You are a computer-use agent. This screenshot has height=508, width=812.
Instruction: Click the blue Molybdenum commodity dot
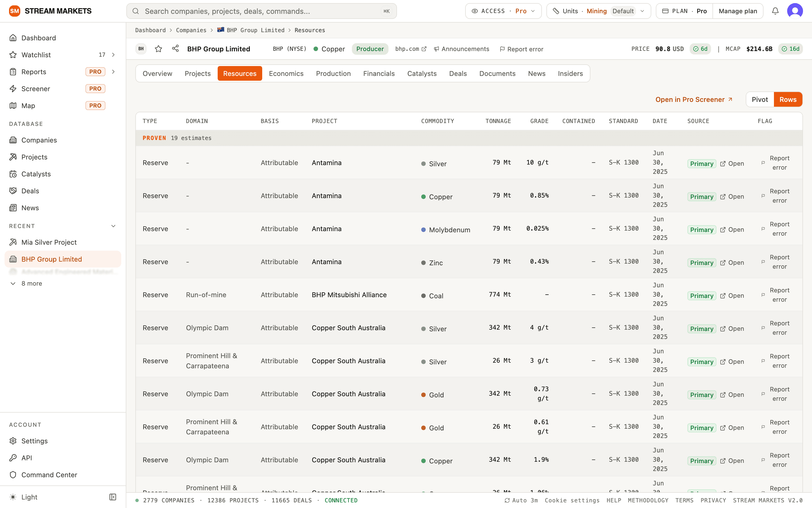tap(423, 230)
